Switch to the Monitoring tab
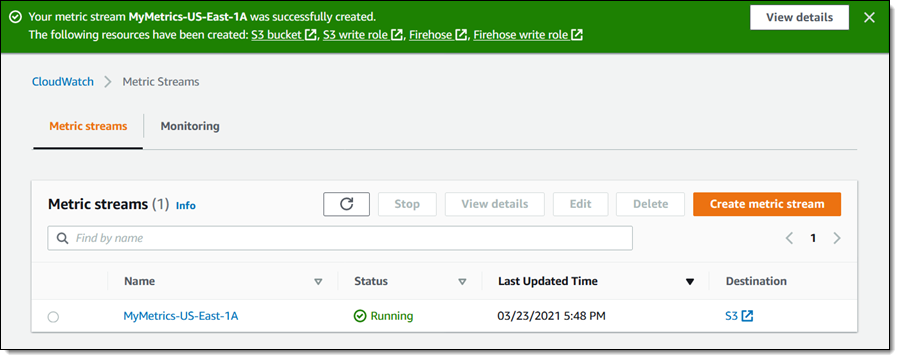 click(190, 126)
